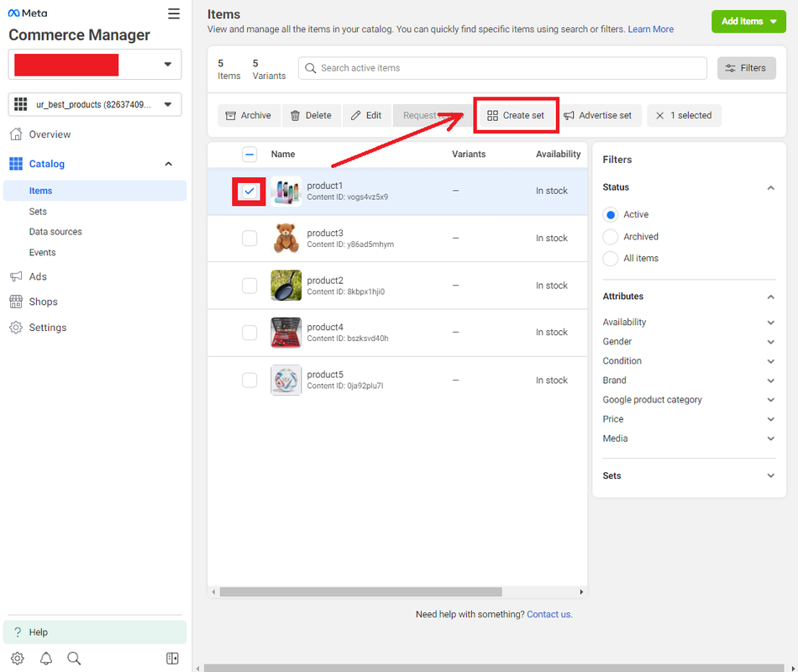798x672 pixels.
Task: Click the product5 ball thumbnail
Action: (286, 380)
